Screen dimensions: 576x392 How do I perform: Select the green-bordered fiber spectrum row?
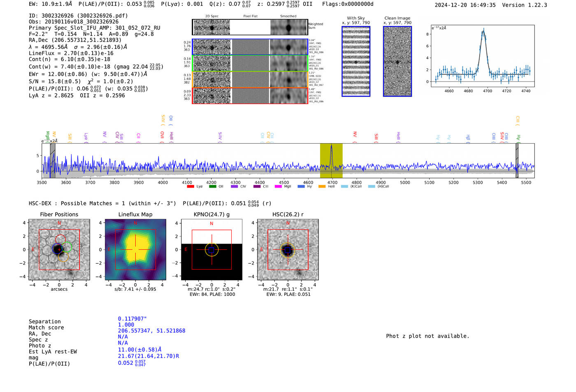(x=250, y=63)
